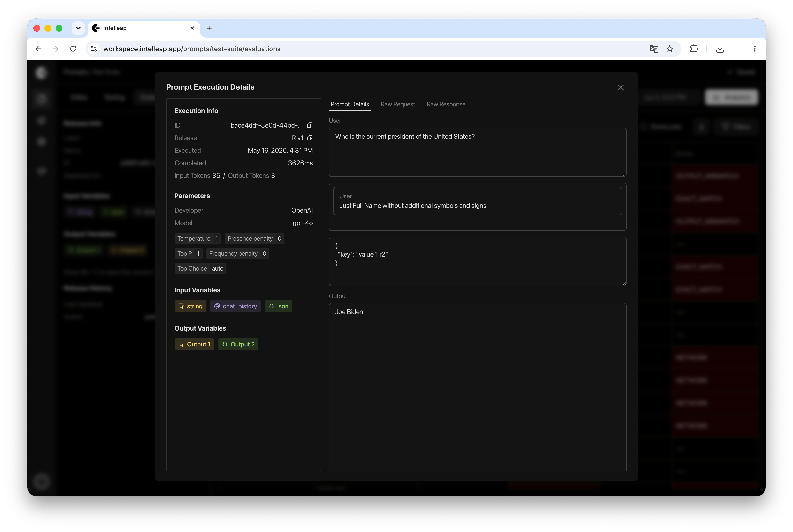
Task: Click the address bar URL
Action: coord(192,49)
